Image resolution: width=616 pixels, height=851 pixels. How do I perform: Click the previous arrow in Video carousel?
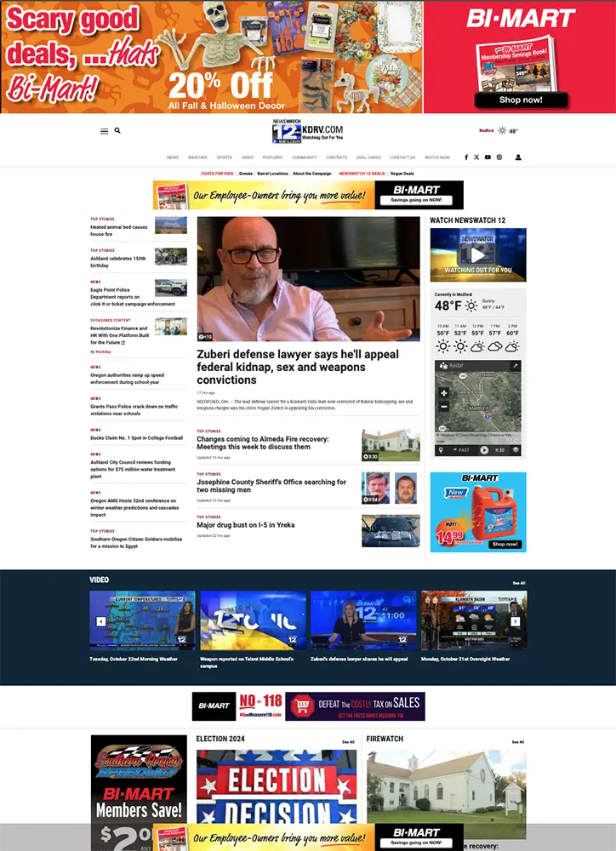point(101,621)
